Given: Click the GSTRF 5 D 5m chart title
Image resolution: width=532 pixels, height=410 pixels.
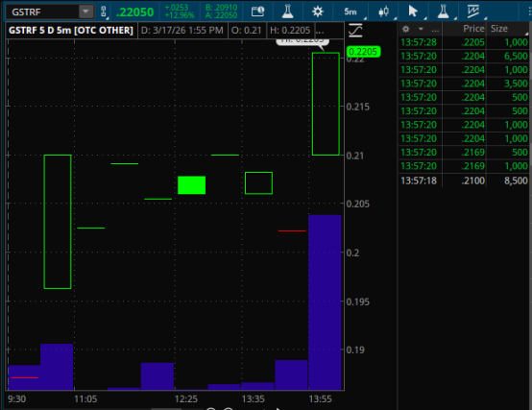Looking at the screenshot, I should click(x=71, y=31).
